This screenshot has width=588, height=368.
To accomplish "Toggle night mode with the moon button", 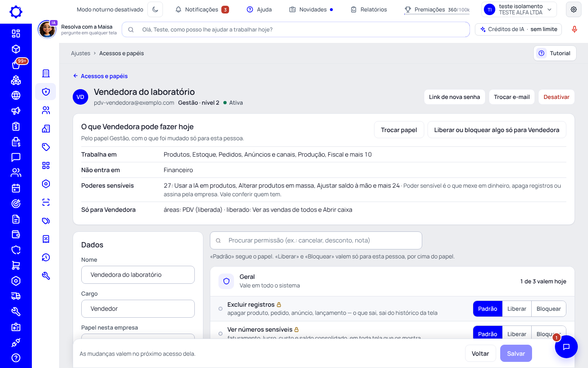I will click(x=155, y=9).
